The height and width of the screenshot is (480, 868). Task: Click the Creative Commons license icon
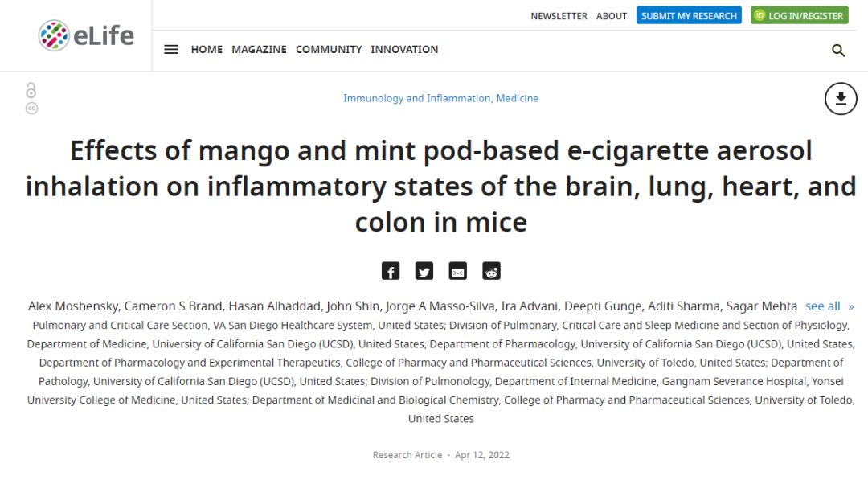pos(31,109)
